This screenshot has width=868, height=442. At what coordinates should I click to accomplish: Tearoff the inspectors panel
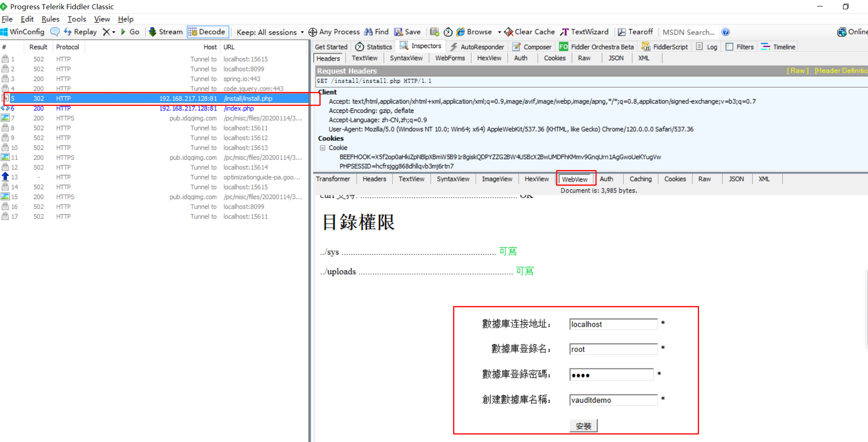(635, 32)
